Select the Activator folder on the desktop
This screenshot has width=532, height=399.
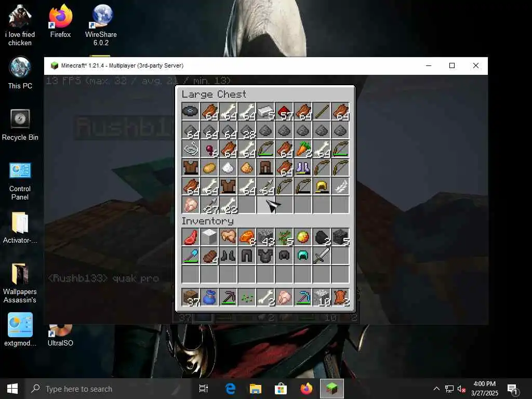[20, 228]
